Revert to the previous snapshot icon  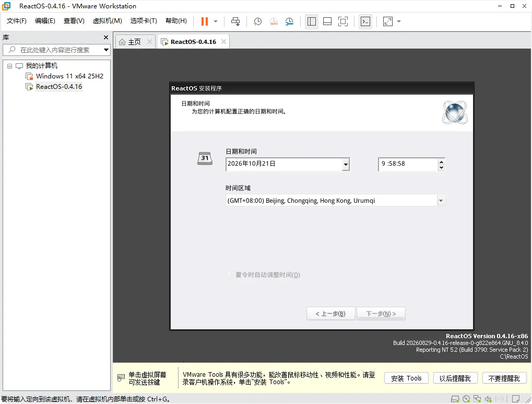(274, 21)
